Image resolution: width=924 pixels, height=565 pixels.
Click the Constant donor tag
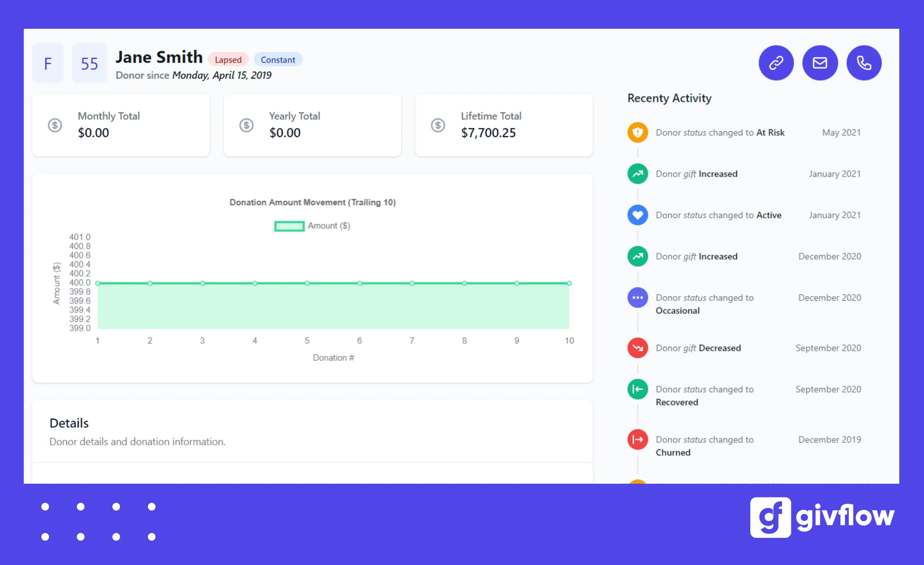pyautogui.click(x=278, y=59)
